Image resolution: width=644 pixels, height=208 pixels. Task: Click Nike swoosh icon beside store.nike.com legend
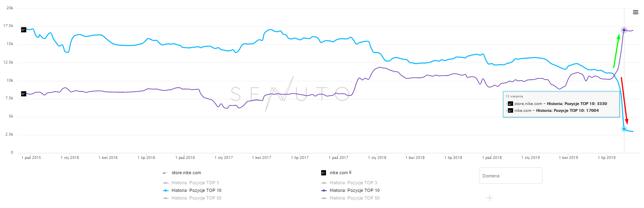pyautogui.click(x=165, y=173)
